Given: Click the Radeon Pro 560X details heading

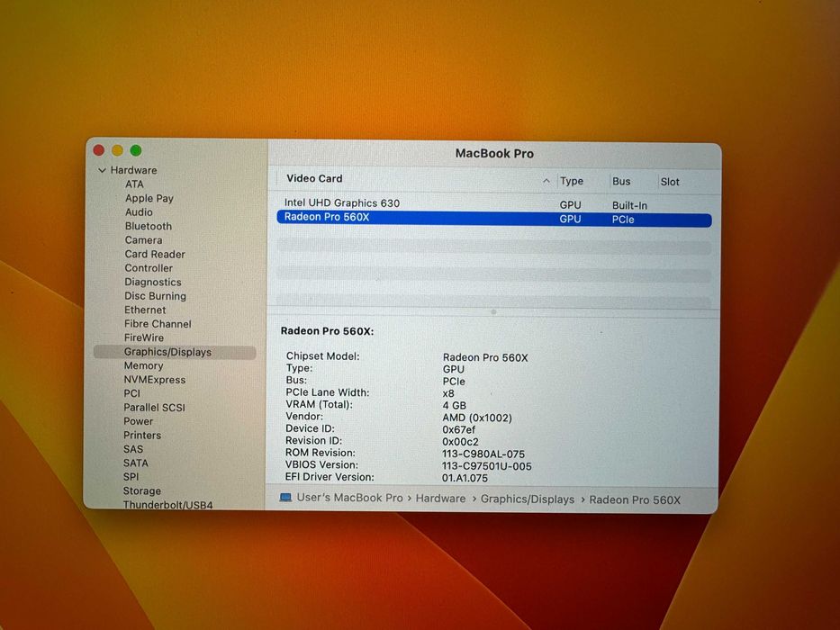Looking at the screenshot, I should click(328, 331).
